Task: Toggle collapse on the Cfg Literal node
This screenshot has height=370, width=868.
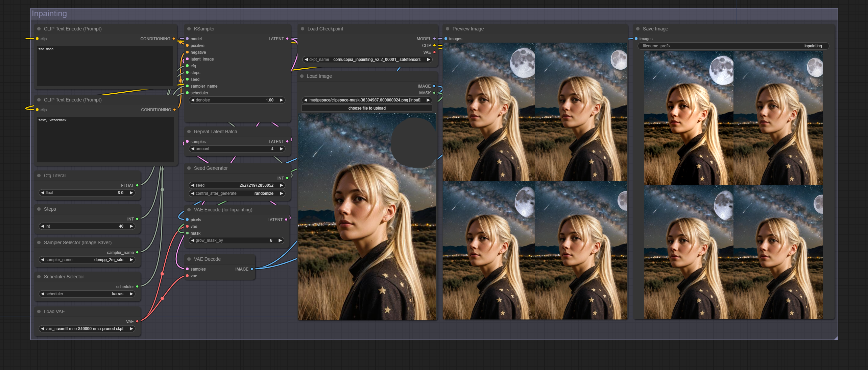Action: pyautogui.click(x=39, y=176)
